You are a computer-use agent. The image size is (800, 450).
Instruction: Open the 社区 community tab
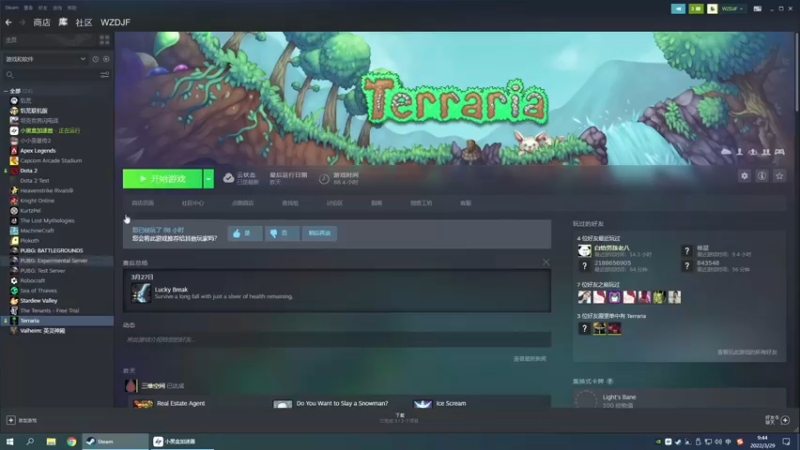tap(84, 22)
